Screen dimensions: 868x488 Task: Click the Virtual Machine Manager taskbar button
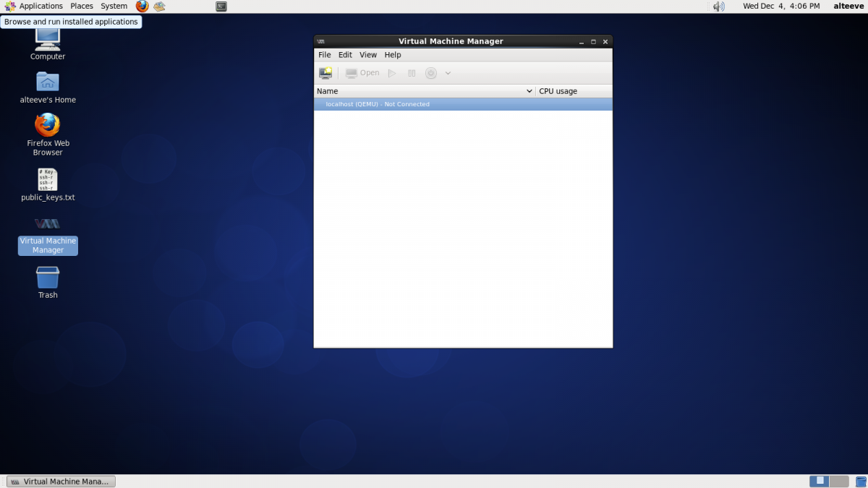point(61,481)
